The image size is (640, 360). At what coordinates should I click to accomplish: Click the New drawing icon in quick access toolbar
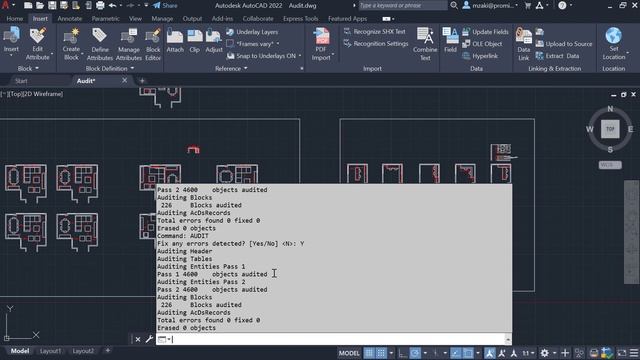tap(28, 5)
